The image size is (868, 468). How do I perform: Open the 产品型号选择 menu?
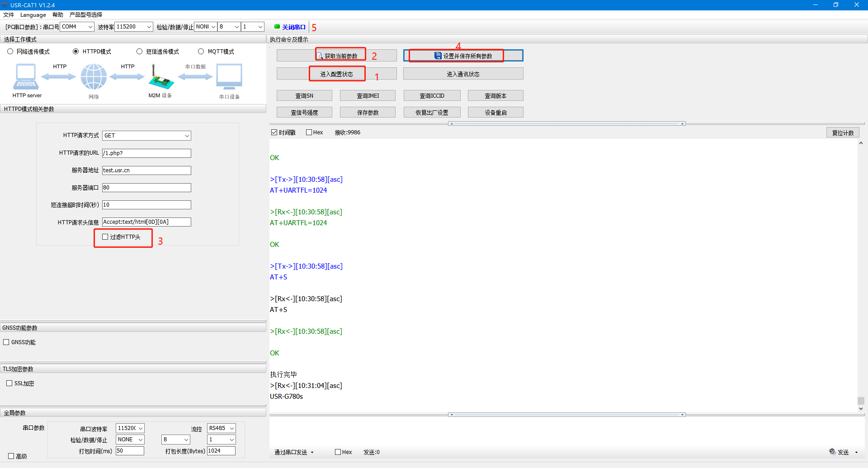pos(85,15)
